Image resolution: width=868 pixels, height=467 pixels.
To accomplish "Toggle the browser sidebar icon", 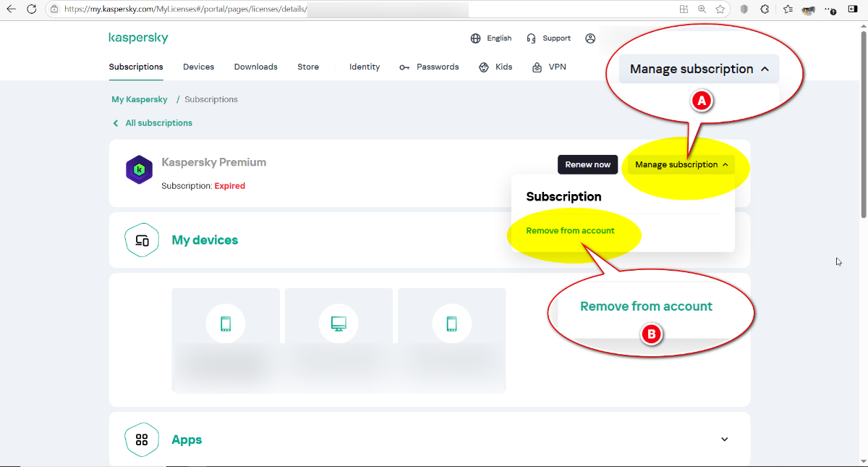I will pyautogui.click(x=852, y=9).
